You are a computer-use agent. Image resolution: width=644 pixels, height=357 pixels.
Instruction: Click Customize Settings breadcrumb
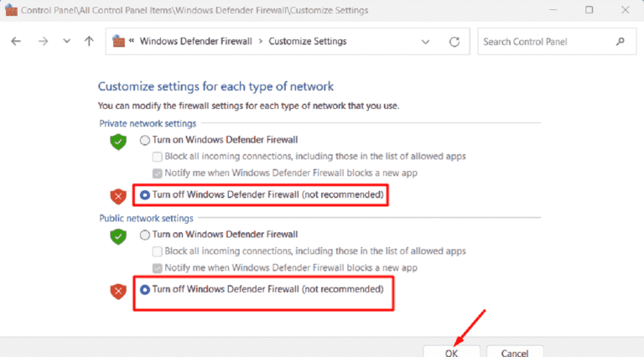click(x=308, y=41)
